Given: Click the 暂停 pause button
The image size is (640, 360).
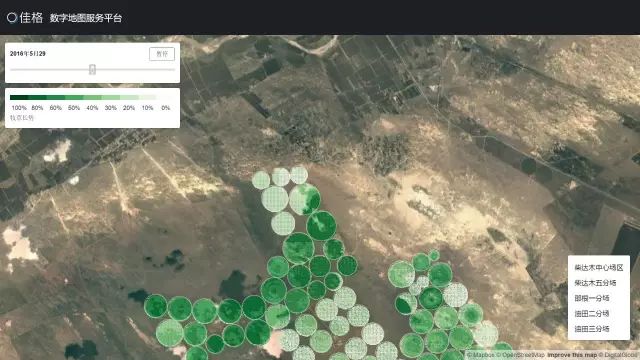Looking at the screenshot, I should point(162,54).
